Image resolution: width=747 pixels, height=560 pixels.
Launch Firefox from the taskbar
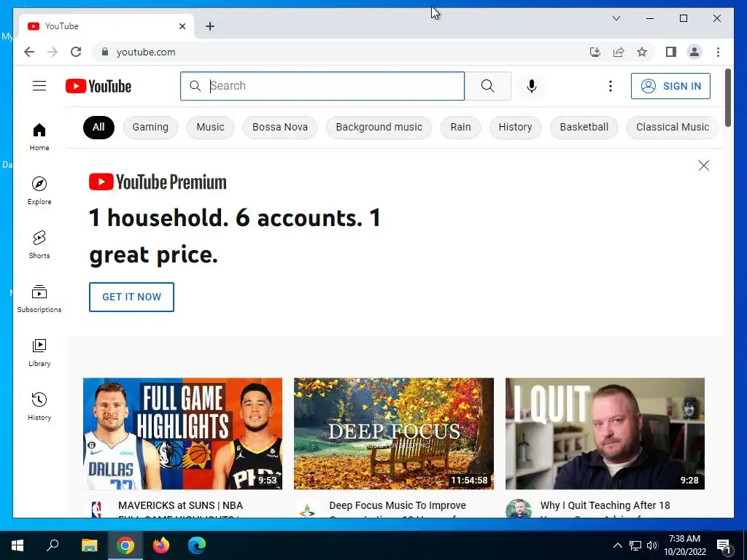(161, 545)
